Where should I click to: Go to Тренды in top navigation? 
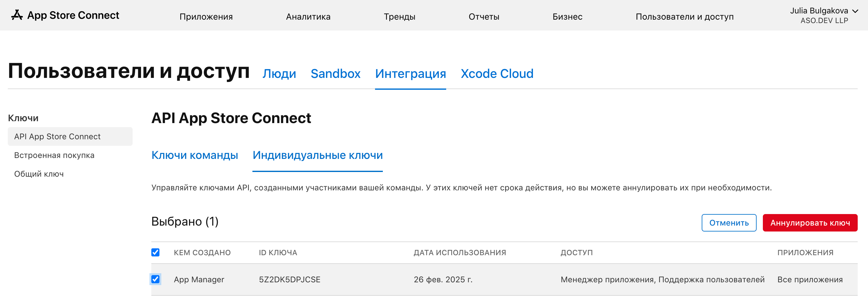point(399,17)
